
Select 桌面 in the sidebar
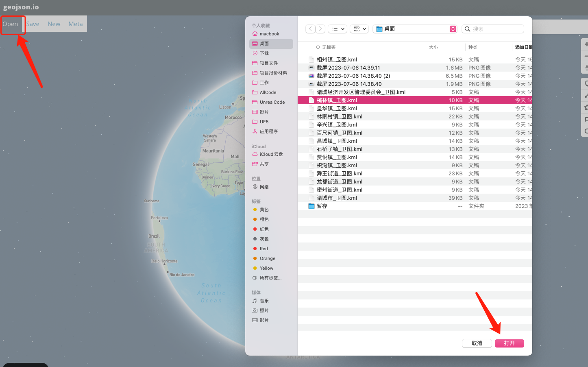pyautogui.click(x=271, y=44)
